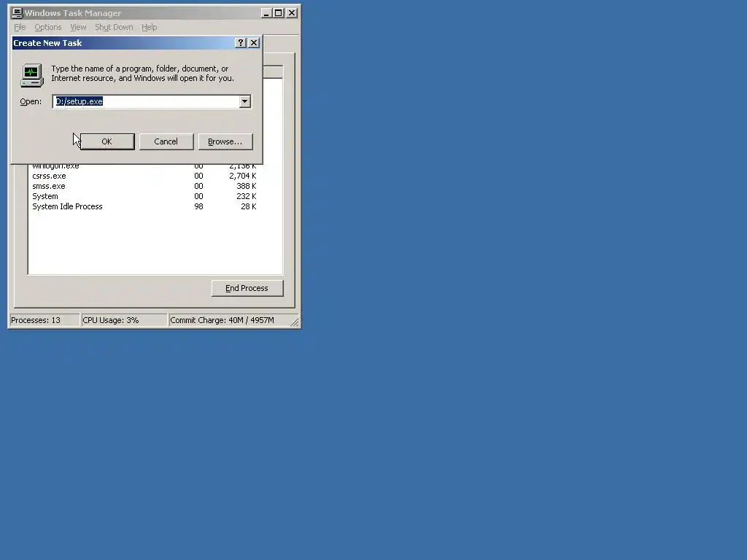
Task: Click the 232 K memory value
Action: tap(247, 196)
